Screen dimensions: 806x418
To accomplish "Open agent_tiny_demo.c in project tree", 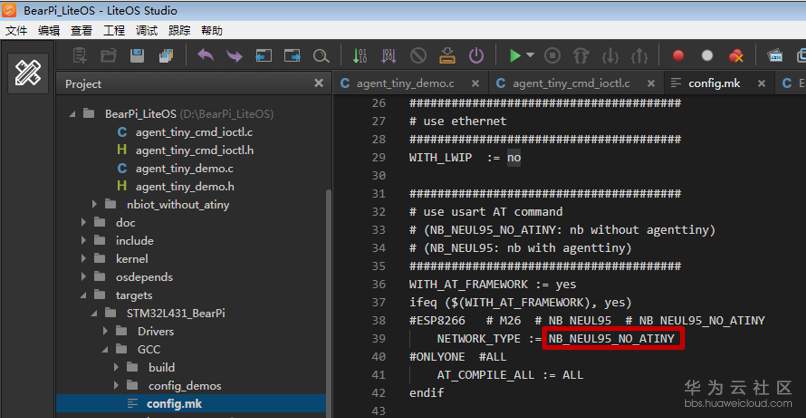I will 184,168.
